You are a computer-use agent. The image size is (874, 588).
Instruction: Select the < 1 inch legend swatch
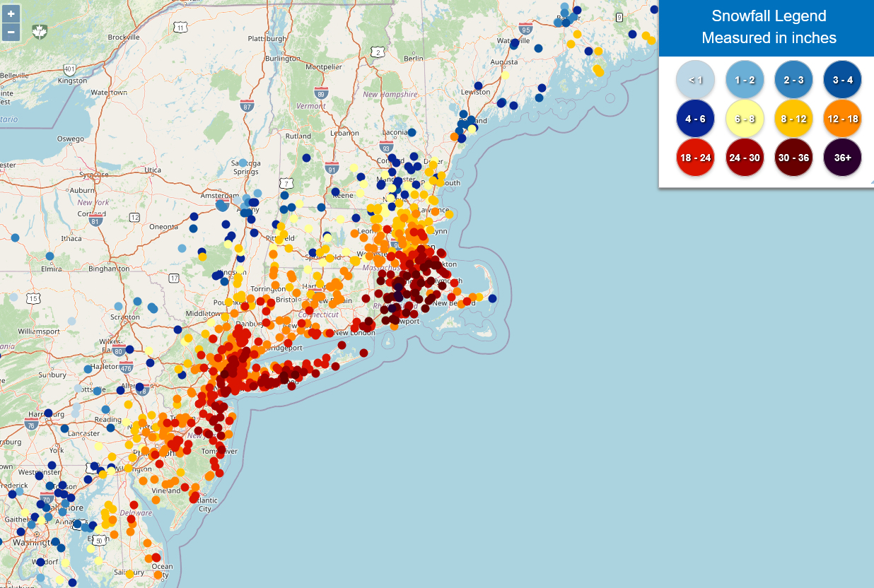pyautogui.click(x=696, y=80)
